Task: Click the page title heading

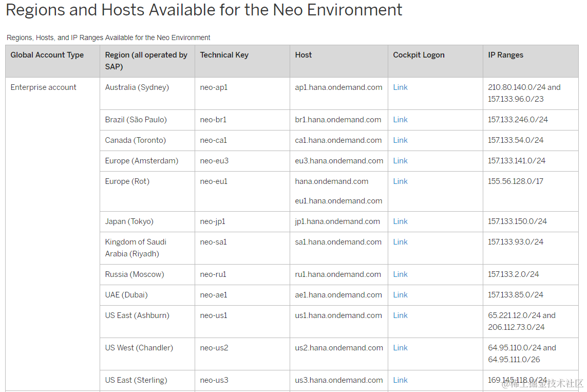Action: pyautogui.click(x=204, y=10)
